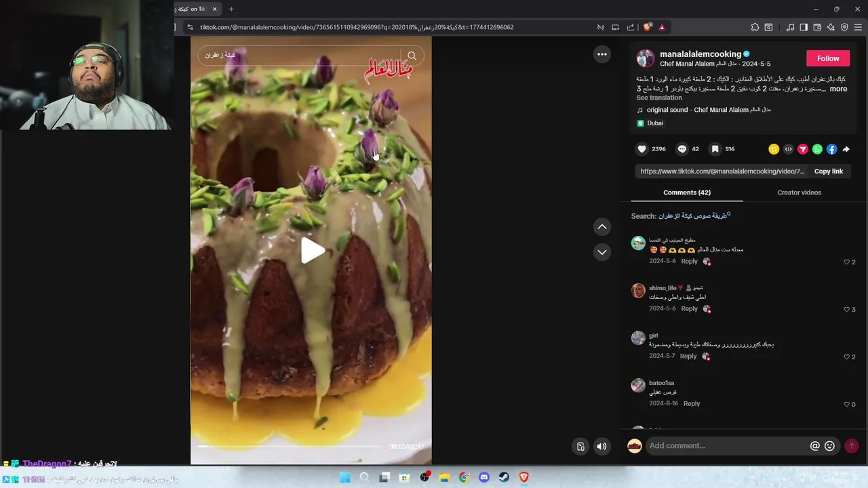Open the Dubai location tag

(650, 123)
